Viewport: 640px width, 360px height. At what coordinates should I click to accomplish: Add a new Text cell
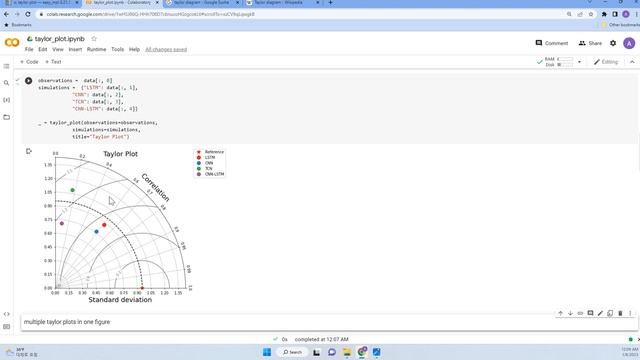53,62
